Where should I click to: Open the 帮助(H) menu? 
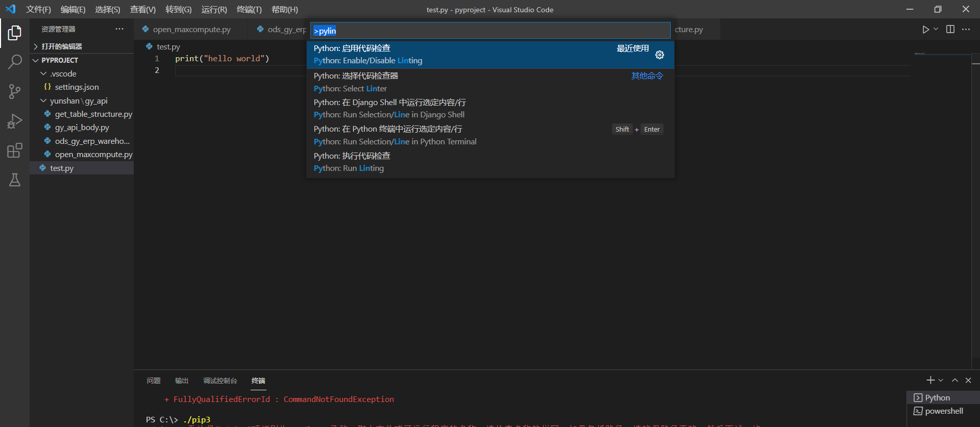pos(285,9)
